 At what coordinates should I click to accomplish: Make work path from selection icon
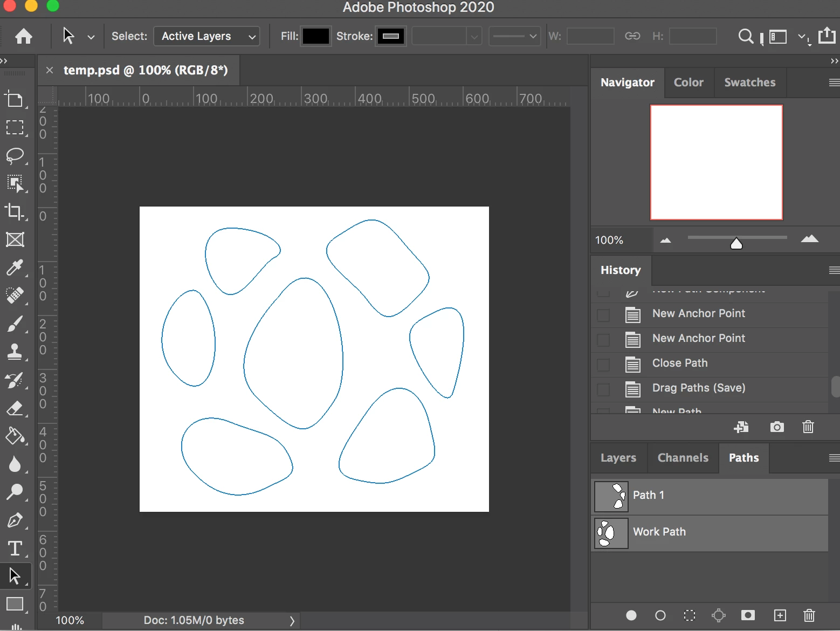719,615
